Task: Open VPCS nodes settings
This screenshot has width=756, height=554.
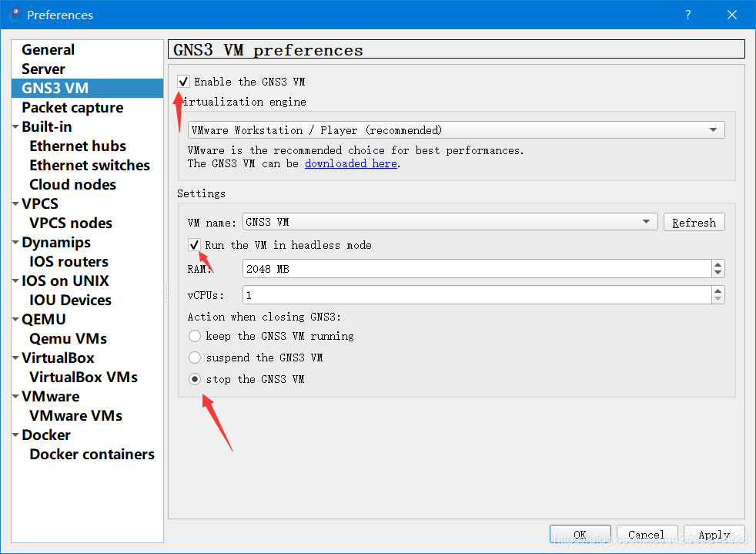Action: tap(71, 223)
